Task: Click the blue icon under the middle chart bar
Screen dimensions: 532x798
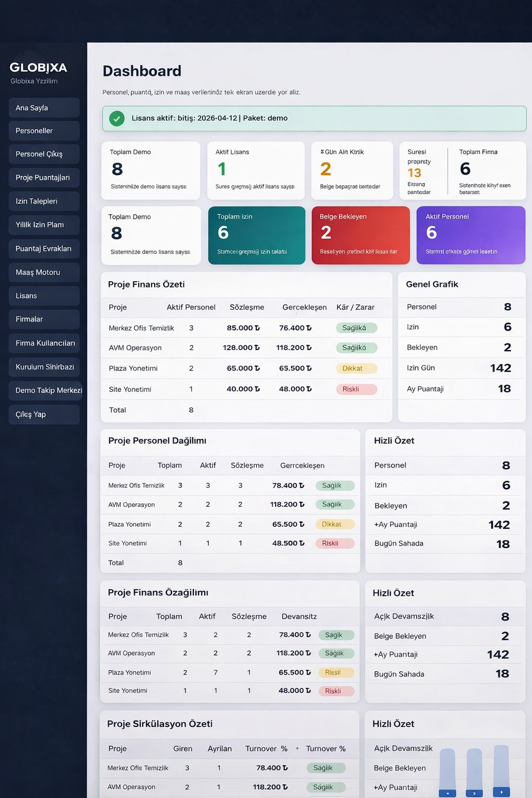Action: [474, 793]
